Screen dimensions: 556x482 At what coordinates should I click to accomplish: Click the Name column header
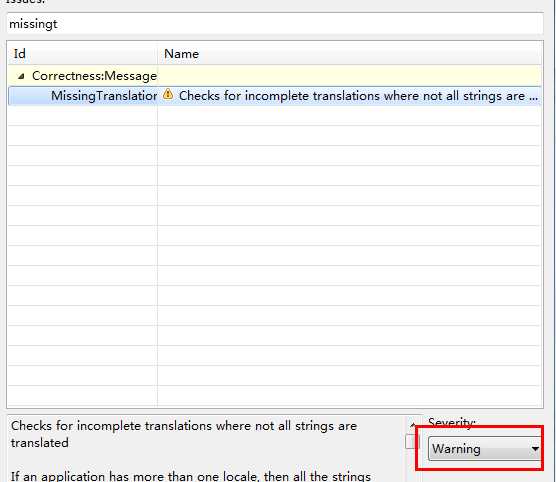click(x=349, y=54)
